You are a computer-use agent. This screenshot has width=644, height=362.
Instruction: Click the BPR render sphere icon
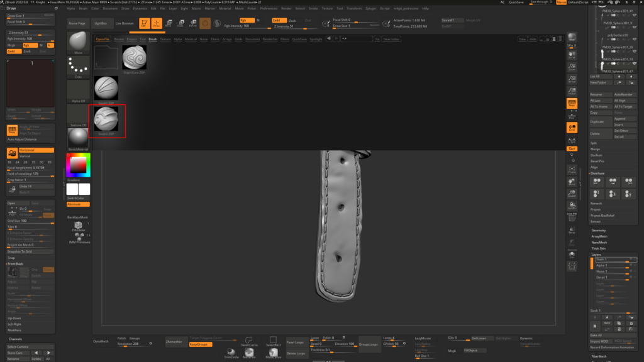click(x=572, y=36)
